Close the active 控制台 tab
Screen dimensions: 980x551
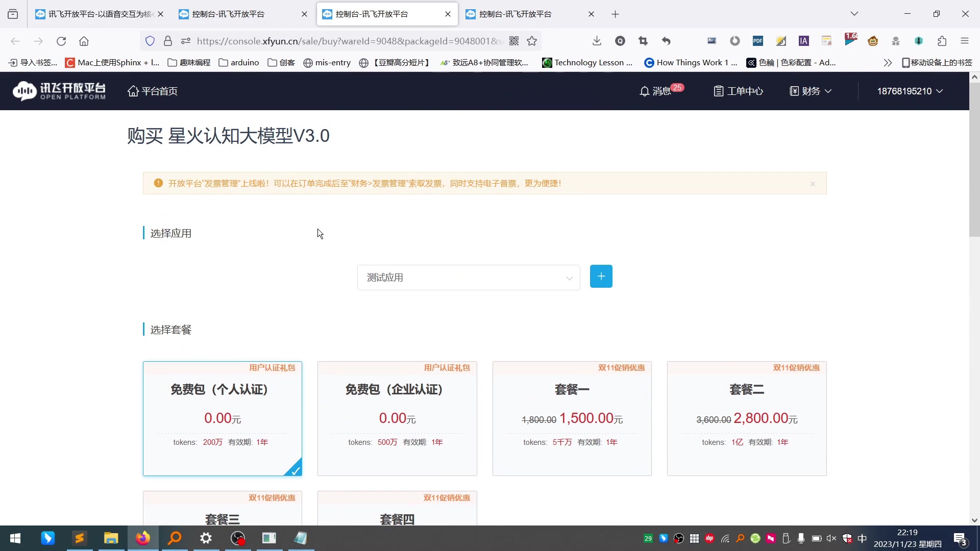pos(448,14)
